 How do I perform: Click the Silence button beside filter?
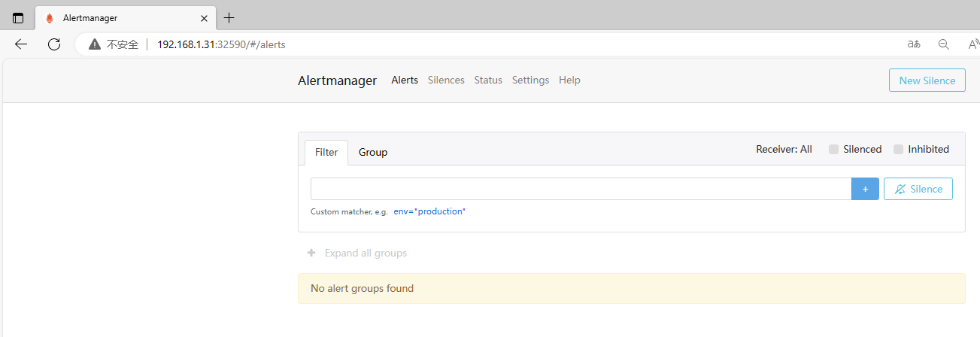click(918, 189)
